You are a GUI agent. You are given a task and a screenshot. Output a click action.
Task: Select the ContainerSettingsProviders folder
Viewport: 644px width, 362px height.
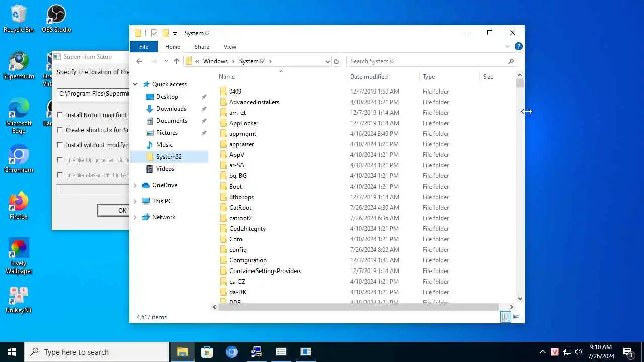coord(265,271)
